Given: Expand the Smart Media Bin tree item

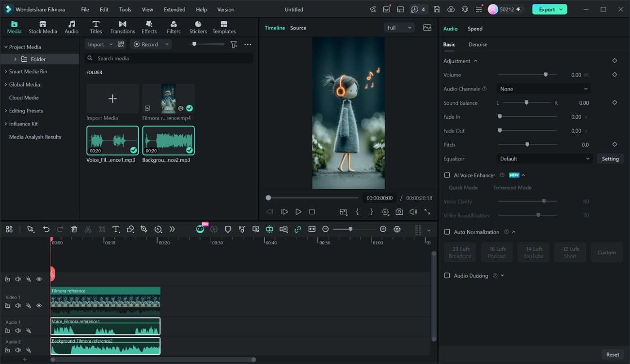Looking at the screenshot, I should point(6,71).
